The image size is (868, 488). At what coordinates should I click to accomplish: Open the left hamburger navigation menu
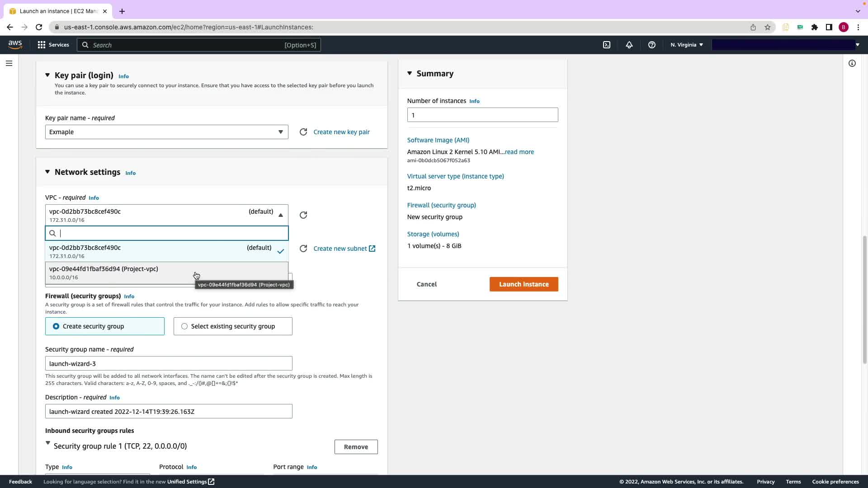tap(9, 63)
